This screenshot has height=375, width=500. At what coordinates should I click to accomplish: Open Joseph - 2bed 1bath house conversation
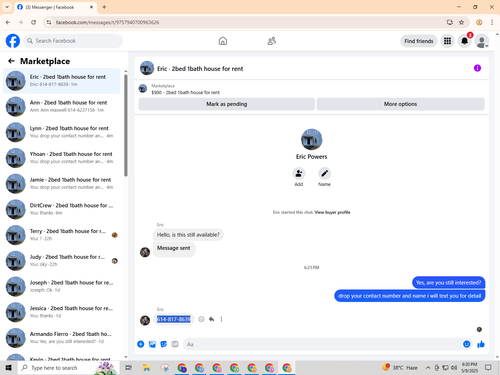point(62,286)
